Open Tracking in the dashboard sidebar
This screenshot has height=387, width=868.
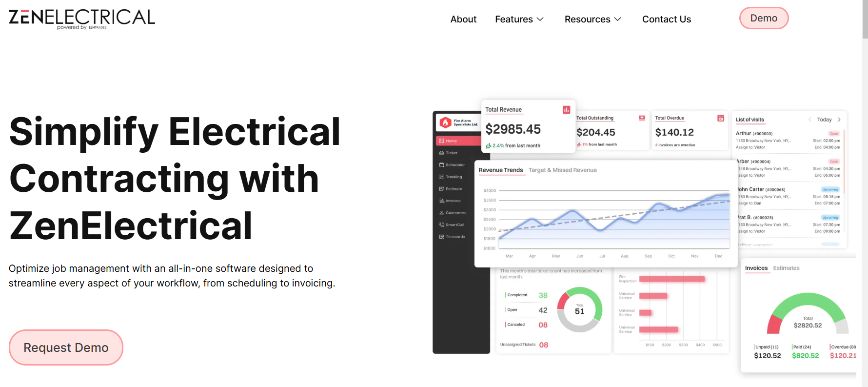(451, 177)
